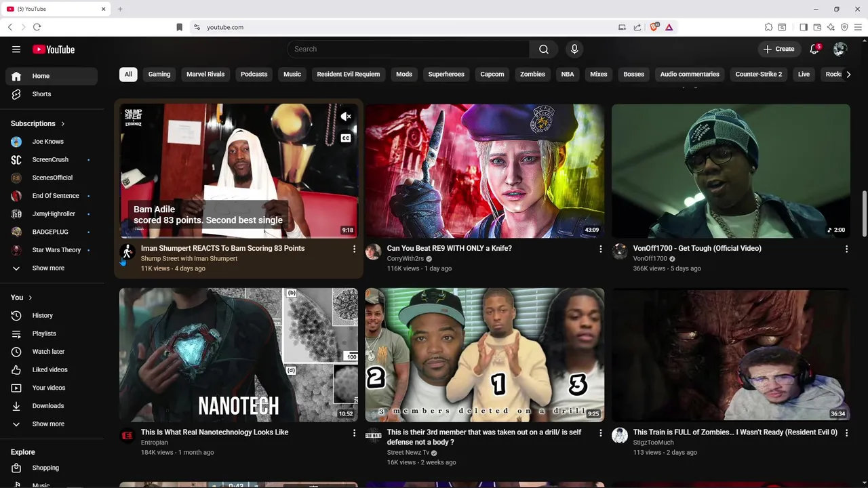868x488 pixels.
Task: Select the Counter-Strike 2 filter chip
Action: (x=759, y=75)
